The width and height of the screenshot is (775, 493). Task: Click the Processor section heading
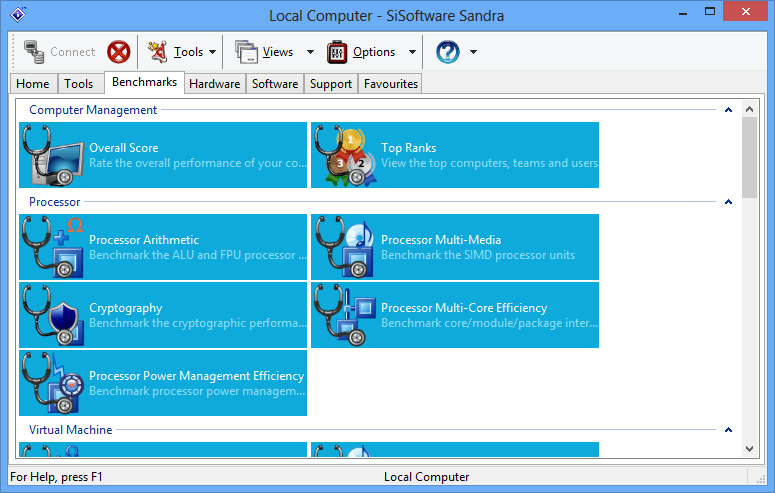[54, 202]
